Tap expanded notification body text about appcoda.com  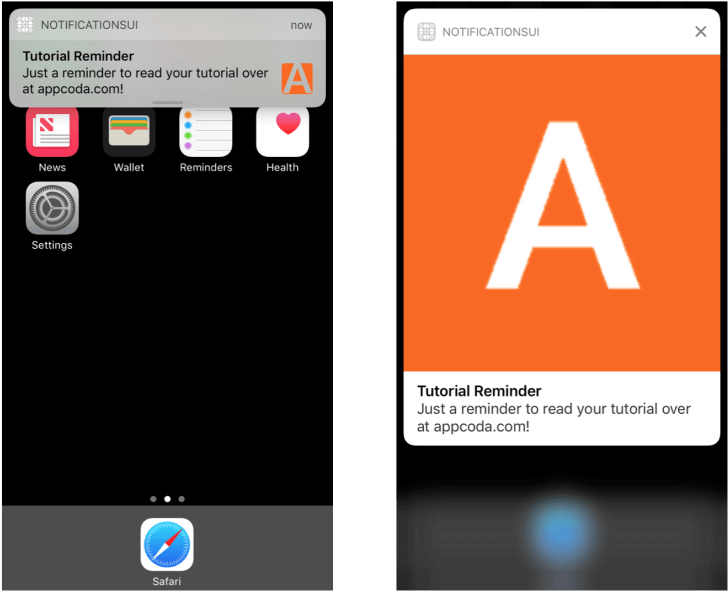pyautogui.click(x=553, y=417)
